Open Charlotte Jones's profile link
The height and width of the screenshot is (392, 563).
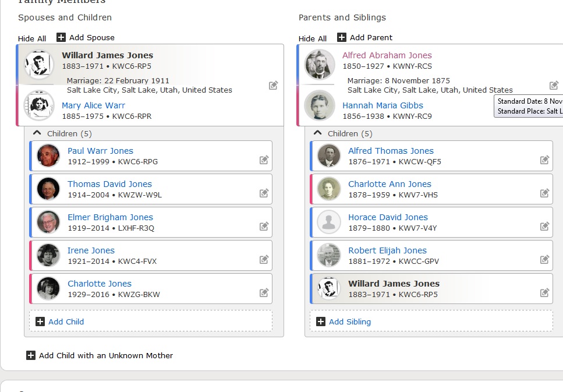point(100,284)
